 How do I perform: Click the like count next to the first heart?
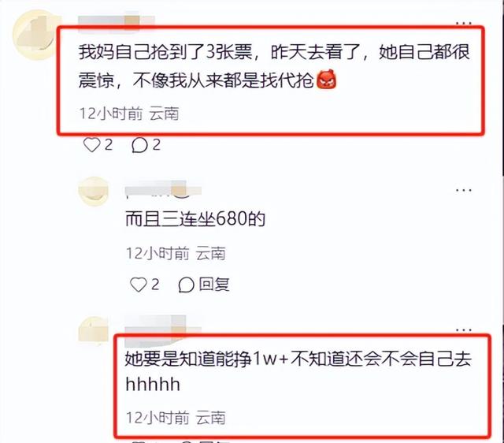click(x=109, y=145)
